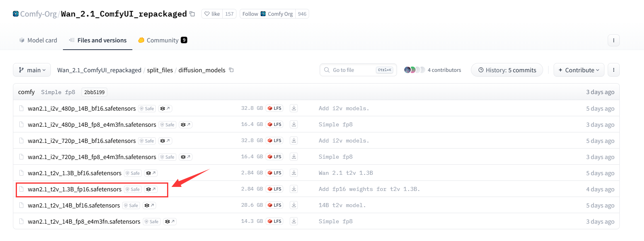Screen dimensions: 644x241
Task: Open wan2.1_t2v_14B_fp8_e4m3fn.safetensors file
Action: pyautogui.click(x=84, y=221)
